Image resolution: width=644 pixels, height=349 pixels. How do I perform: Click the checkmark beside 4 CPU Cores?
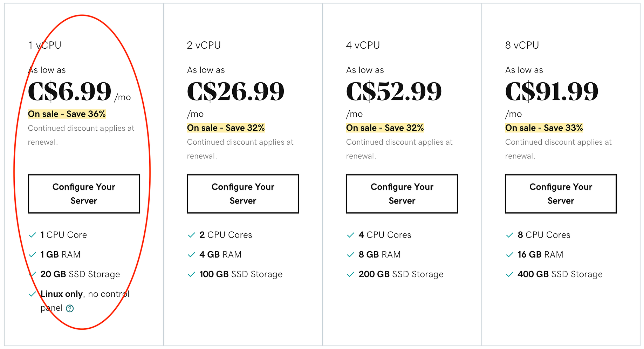[350, 235]
